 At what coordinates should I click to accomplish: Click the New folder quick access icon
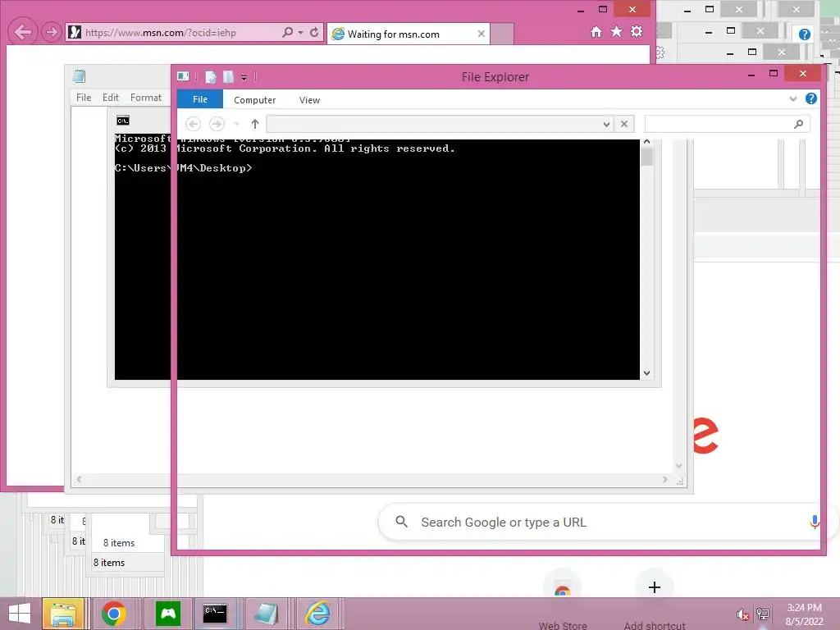tap(228, 77)
